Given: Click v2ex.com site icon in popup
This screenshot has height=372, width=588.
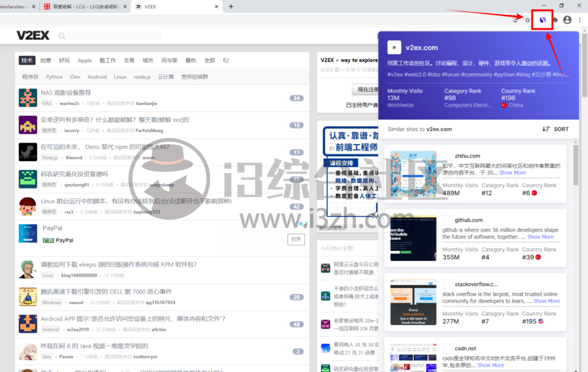Looking at the screenshot, I should [394, 47].
